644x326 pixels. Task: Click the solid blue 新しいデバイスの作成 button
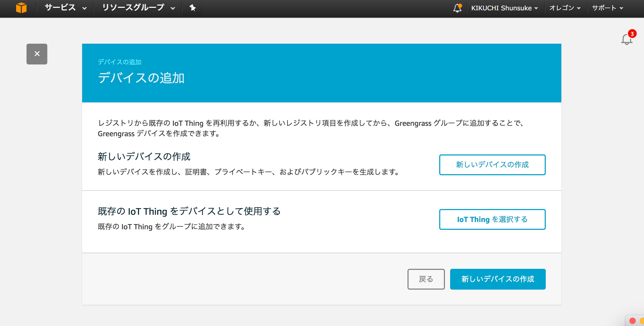[x=498, y=279]
